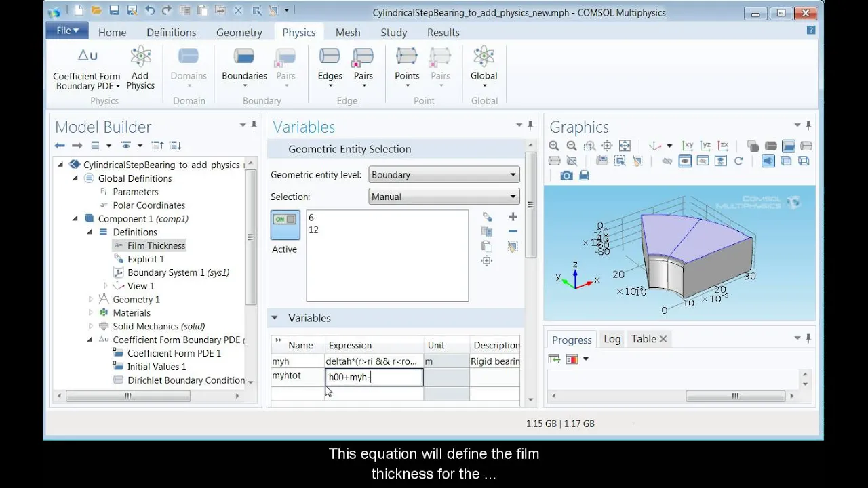Toggle domain selection mode in Graphics toolbar
The width and height of the screenshot is (868, 488).
coord(770,146)
